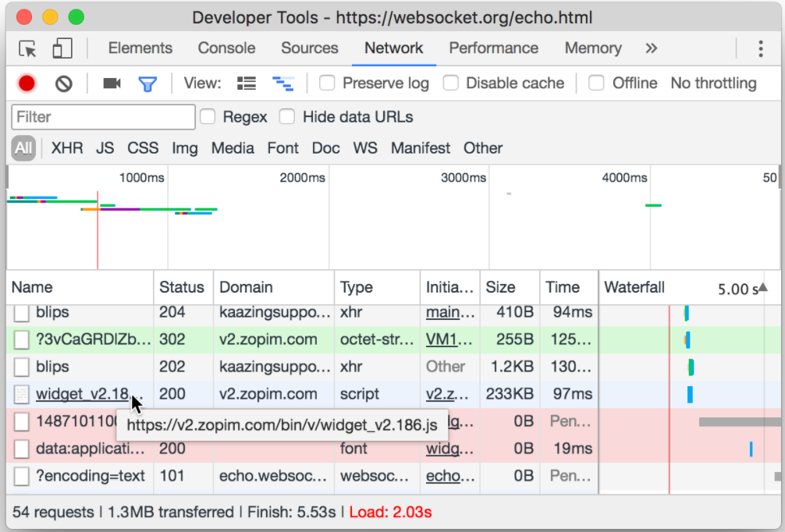The width and height of the screenshot is (785, 532).
Task: Filter requests by Manifest
Action: click(x=421, y=148)
